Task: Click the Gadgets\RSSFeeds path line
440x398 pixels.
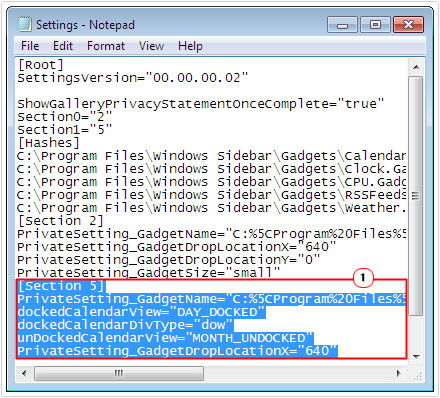Action: pyautogui.click(x=212, y=195)
